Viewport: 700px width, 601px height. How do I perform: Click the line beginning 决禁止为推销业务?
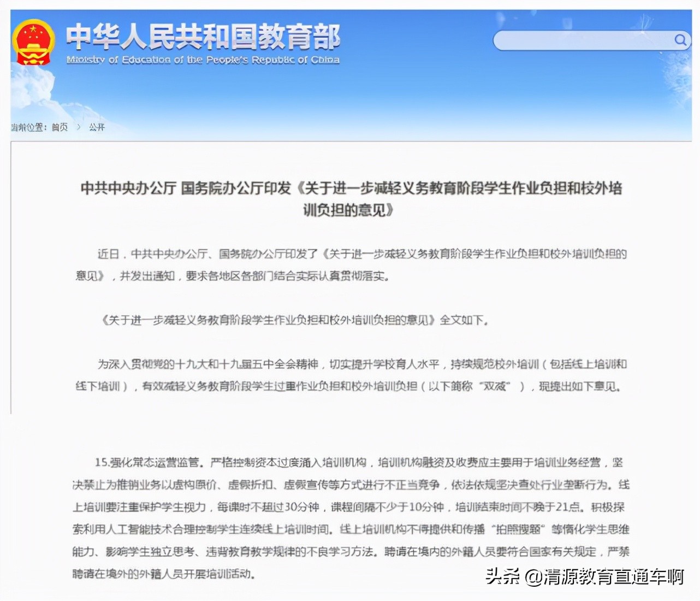[351, 485]
